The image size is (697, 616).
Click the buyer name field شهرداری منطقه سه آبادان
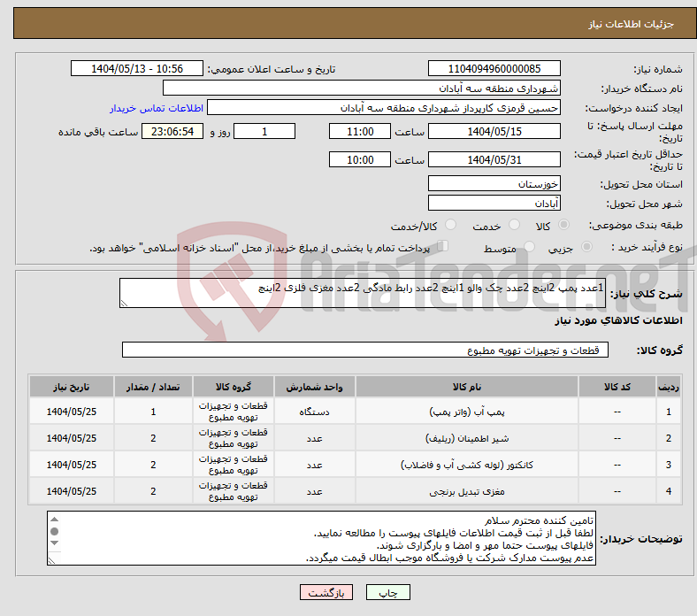coord(362,89)
